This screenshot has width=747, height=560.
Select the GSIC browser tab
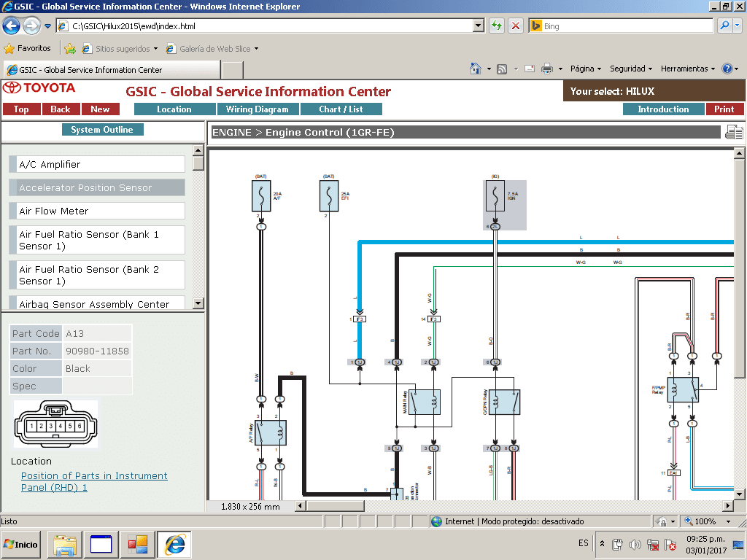(112, 70)
